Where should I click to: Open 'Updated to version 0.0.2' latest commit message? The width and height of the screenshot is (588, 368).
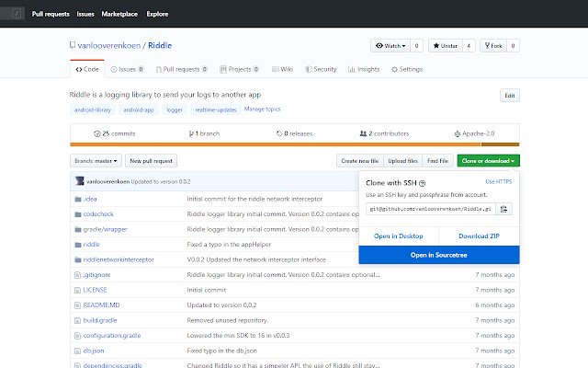(161, 182)
